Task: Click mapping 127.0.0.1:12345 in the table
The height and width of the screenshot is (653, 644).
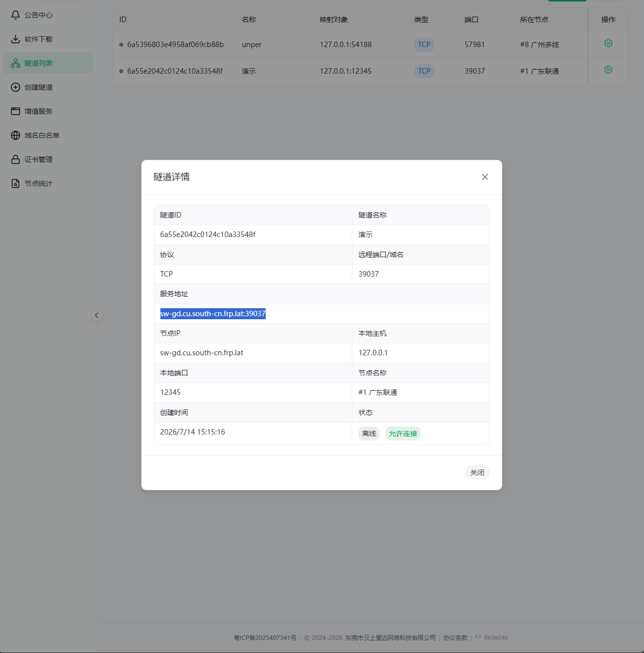Action: pos(346,71)
